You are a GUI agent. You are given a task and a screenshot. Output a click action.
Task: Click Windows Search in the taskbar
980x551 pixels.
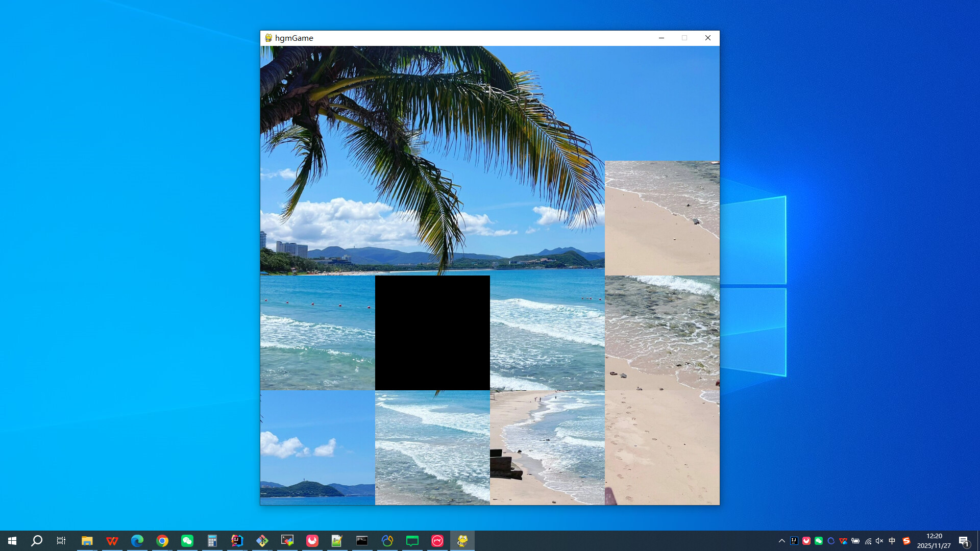pyautogui.click(x=36, y=540)
